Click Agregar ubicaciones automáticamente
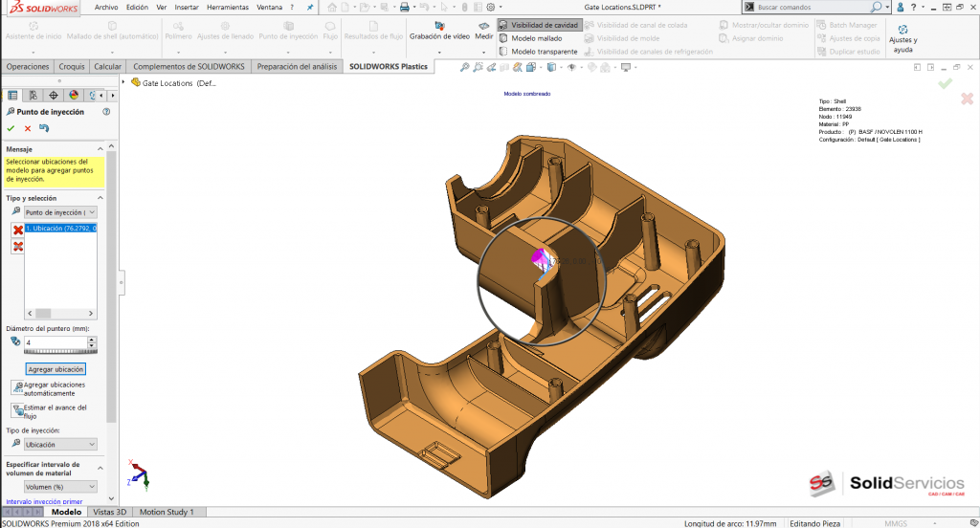This screenshot has width=980, height=528. click(x=17, y=387)
